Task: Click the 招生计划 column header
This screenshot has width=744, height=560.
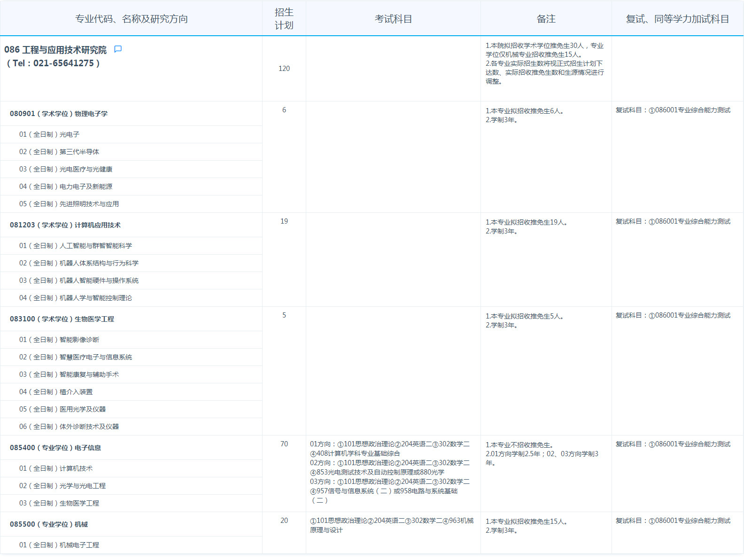Action: point(284,19)
